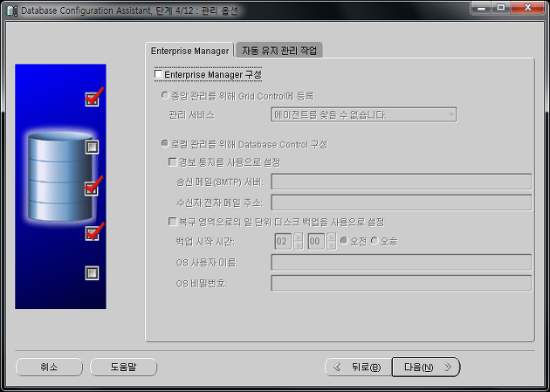Switch to the 자동 유지 관리 작업 tab
Screen dimensions: 550x392
[x=279, y=51]
